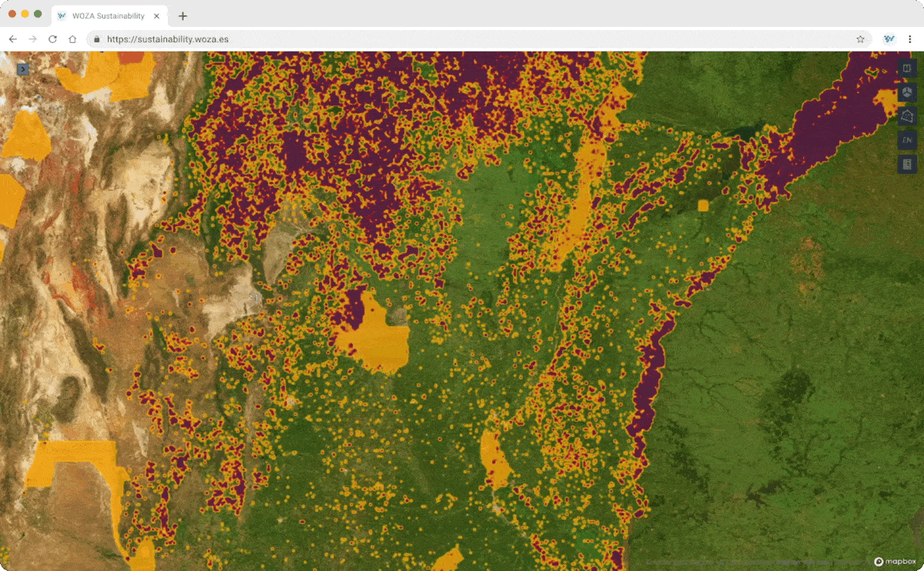Select the polygon area drawing tool

click(x=907, y=116)
